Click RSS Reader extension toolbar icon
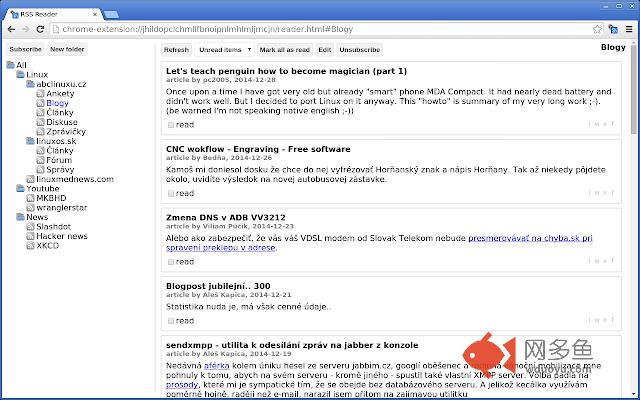The width and height of the screenshot is (640, 400). pos(613,29)
